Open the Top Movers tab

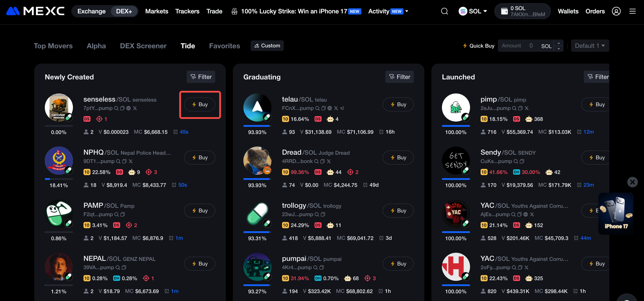(53, 46)
